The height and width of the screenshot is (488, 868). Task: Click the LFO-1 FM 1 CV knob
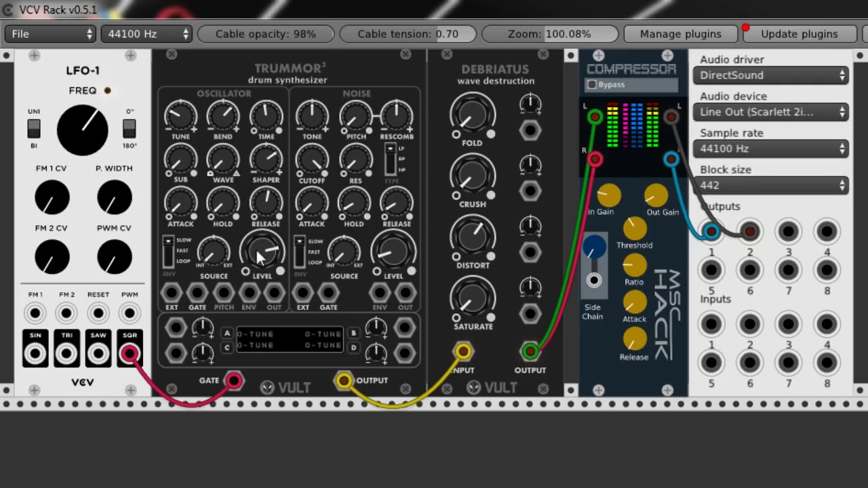point(52,198)
